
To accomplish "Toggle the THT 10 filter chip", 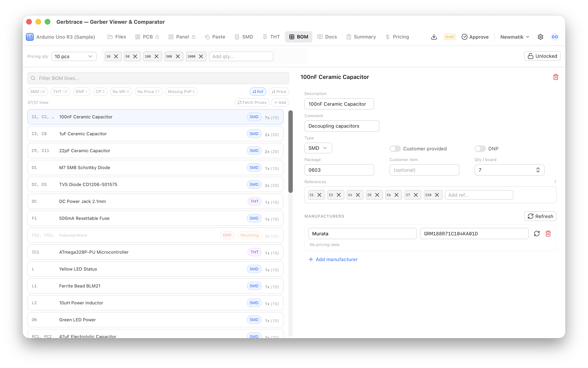I will click(x=60, y=92).
